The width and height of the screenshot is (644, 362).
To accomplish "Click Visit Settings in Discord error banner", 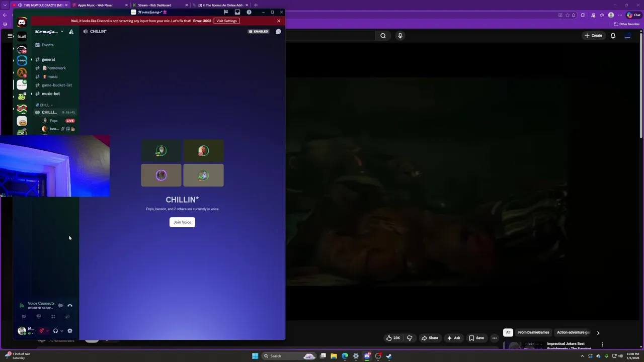I will pyautogui.click(x=226, y=21).
